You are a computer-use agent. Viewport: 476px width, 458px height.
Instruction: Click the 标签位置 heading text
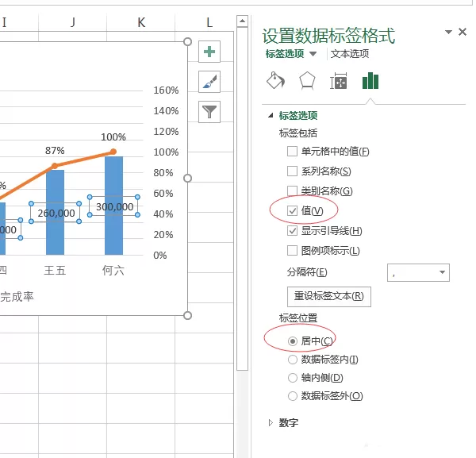(x=298, y=318)
